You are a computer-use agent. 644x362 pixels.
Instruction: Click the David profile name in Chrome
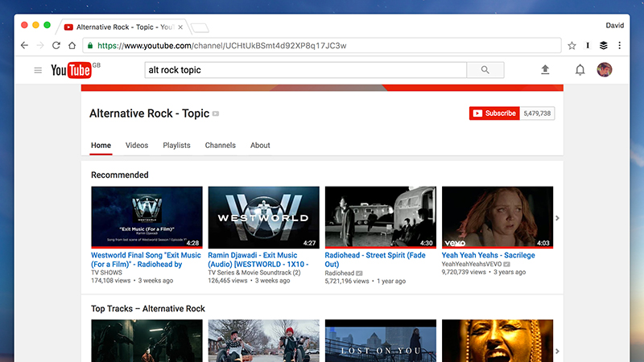(x=614, y=26)
